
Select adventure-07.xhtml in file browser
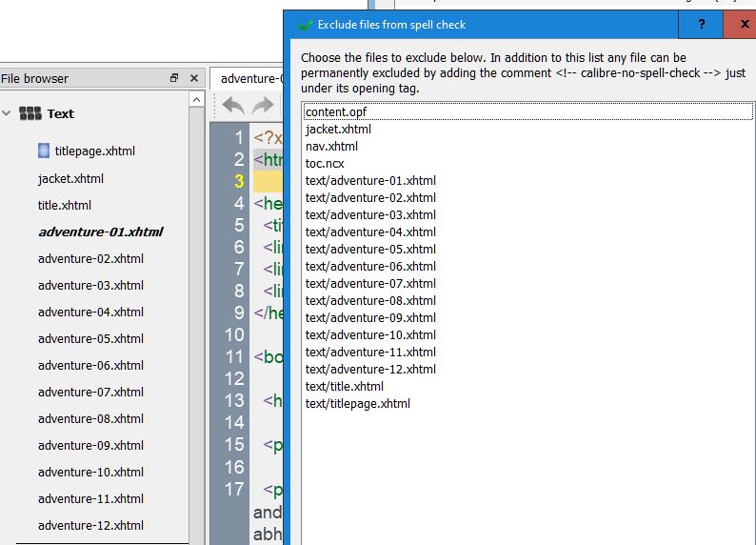(x=90, y=393)
